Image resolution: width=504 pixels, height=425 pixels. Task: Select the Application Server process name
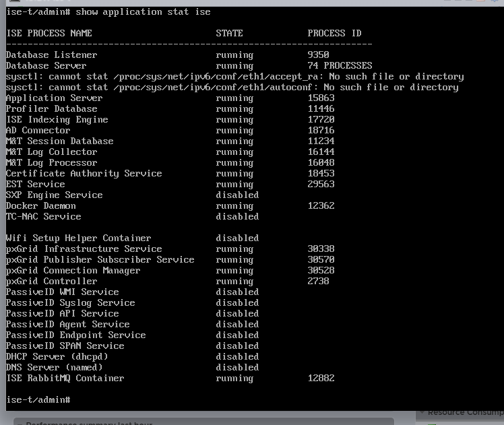(55, 98)
